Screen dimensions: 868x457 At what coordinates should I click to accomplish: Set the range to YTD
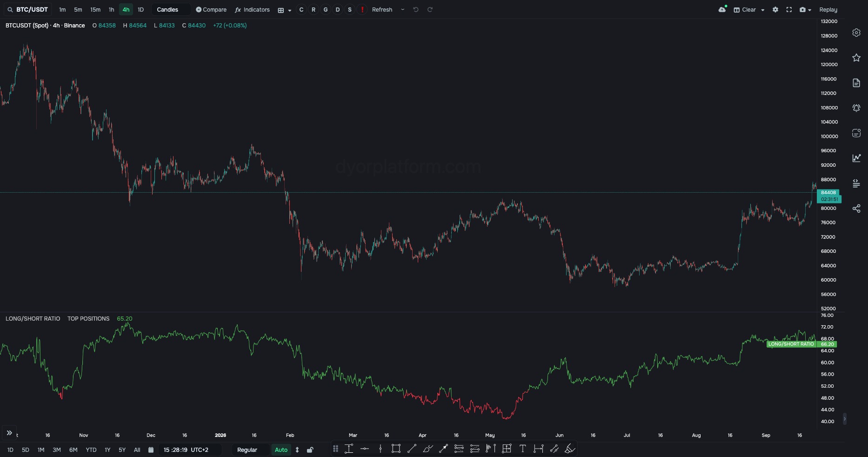[x=91, y=450]
